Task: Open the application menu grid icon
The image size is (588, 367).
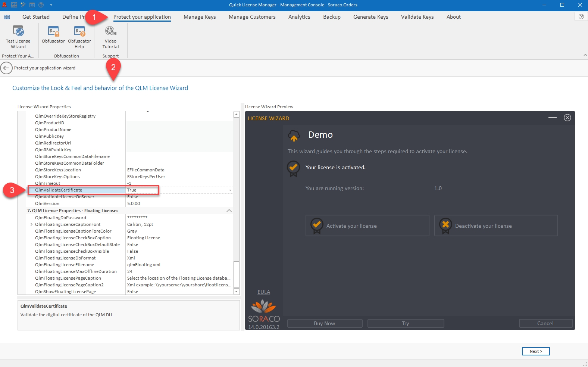Action: coord(7,17)
